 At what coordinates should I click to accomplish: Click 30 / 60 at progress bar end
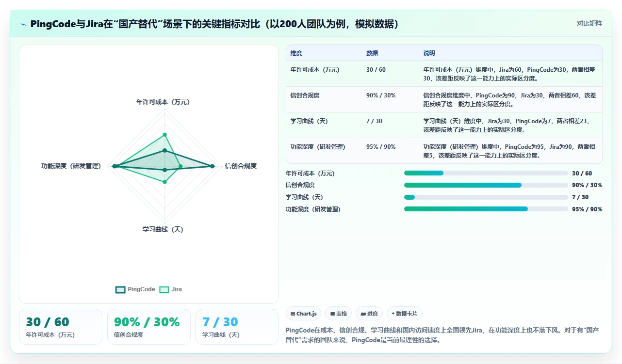point(582,174)
